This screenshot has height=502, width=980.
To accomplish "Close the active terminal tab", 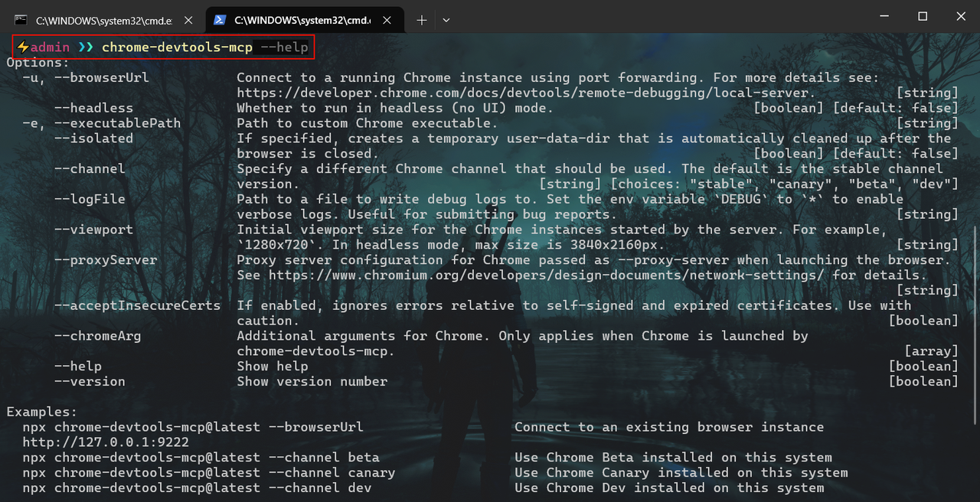I will click(388, 20).
